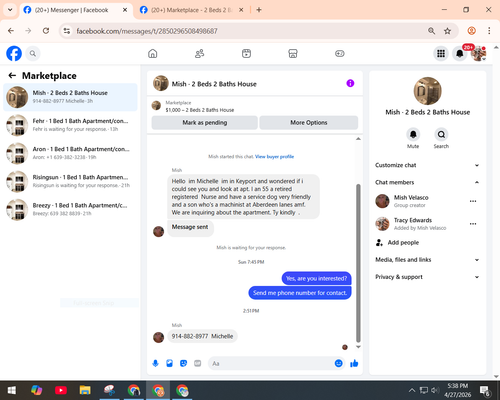Click the chat scrollbar thumb
The height and width of the screenshot is (400, 500).
pyautogui.click(x=358, y=263)
